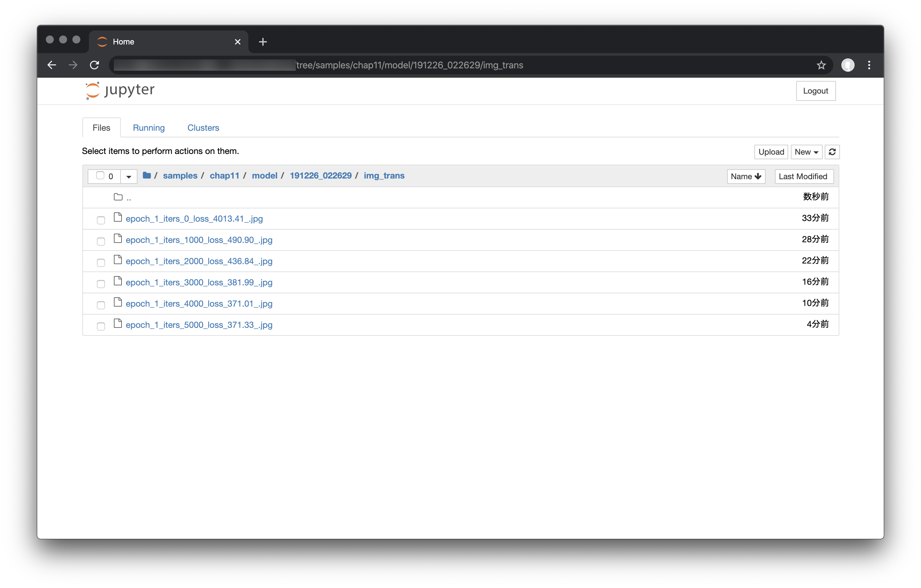Toggle the select-all items checkbox
Viewport: 921px width, 588px height.
pyautogui.click(x=100, y=176)
